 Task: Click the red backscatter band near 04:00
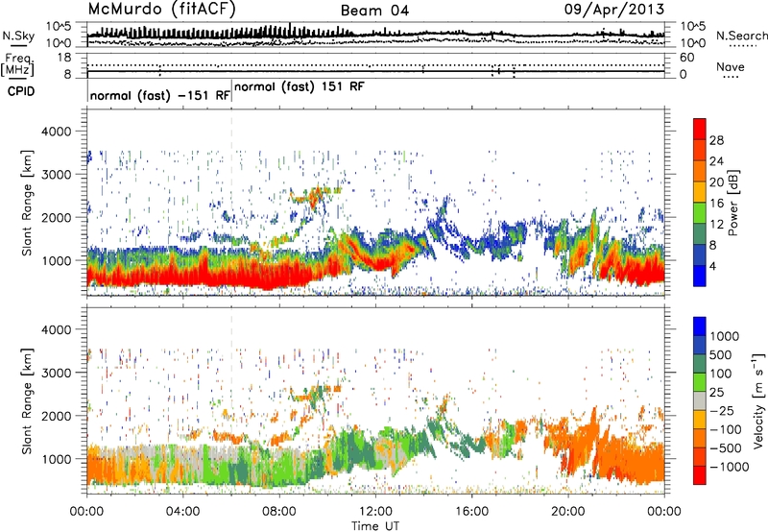182,276
